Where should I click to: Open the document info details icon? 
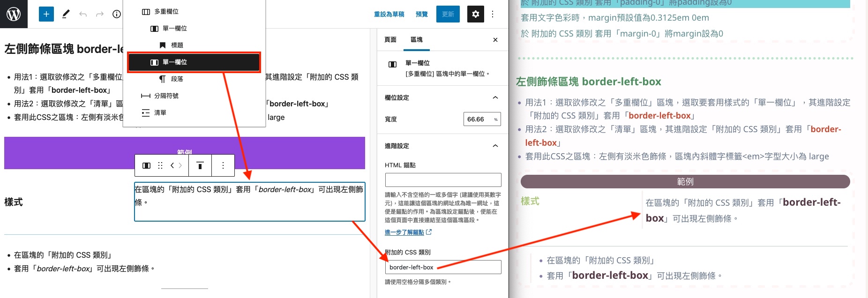(117, 14)
